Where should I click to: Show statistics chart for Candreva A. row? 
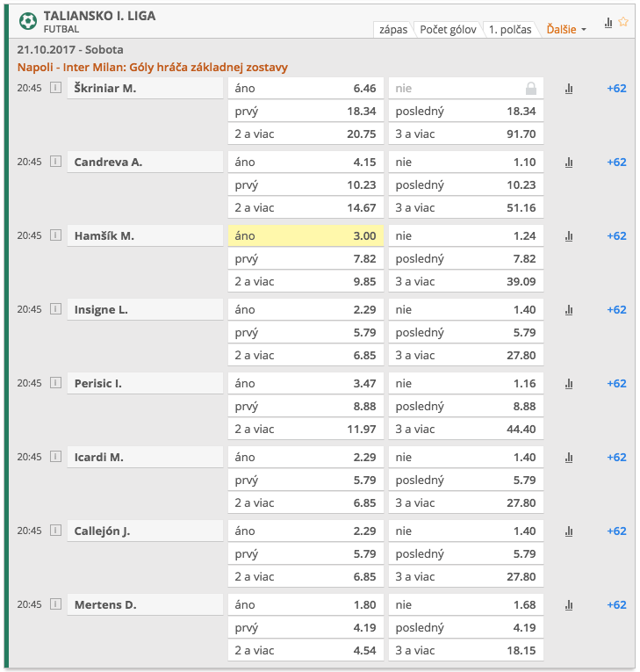pyautogui.click(x=569, y=163)
